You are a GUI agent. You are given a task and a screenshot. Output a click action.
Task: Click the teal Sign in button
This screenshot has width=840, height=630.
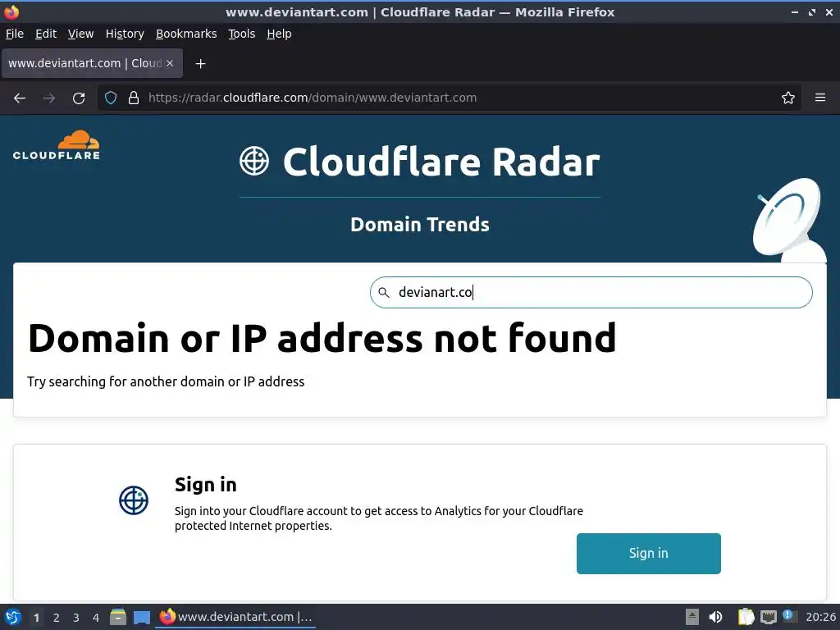(648, 554)
